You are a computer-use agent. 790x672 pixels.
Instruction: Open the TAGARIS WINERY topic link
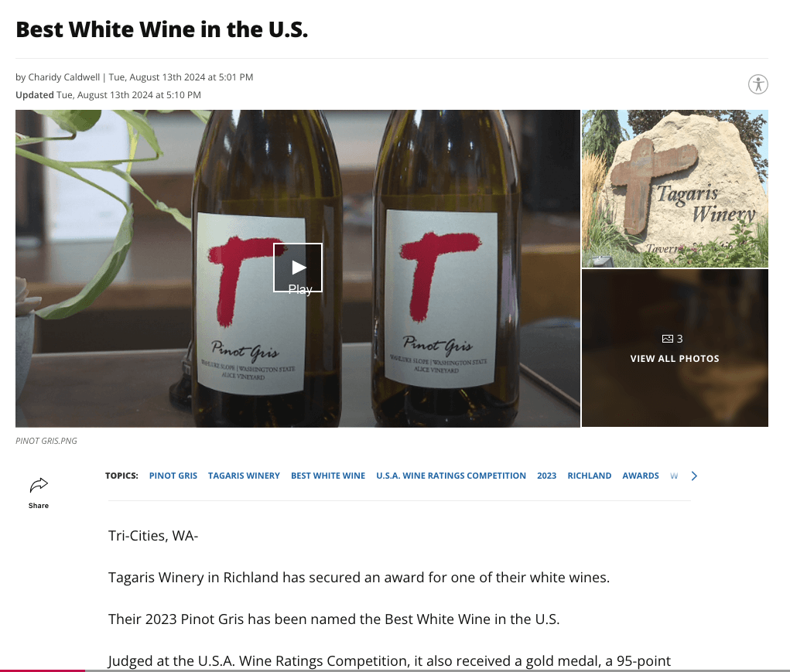pos(244,476)
